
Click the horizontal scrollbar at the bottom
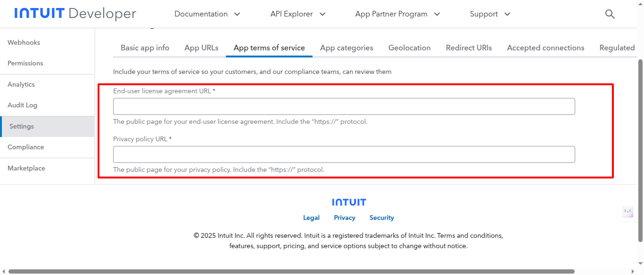pyautogui.click(x=291, y=271)
